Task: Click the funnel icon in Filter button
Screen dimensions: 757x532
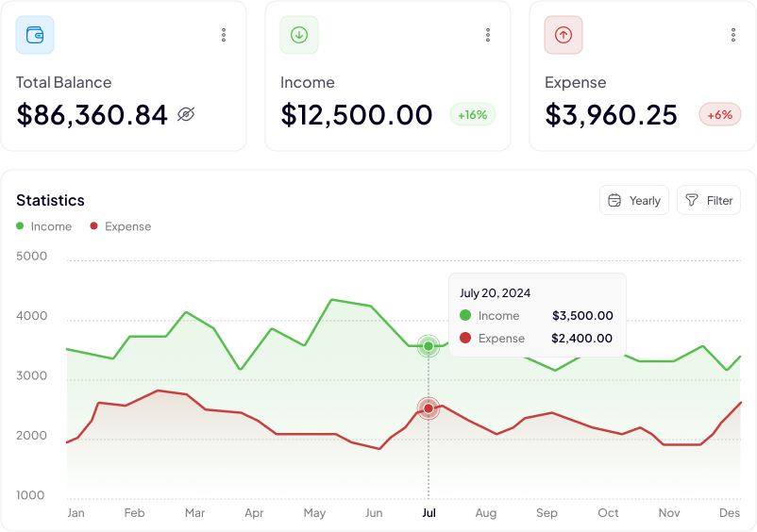Action: point(692,200)
